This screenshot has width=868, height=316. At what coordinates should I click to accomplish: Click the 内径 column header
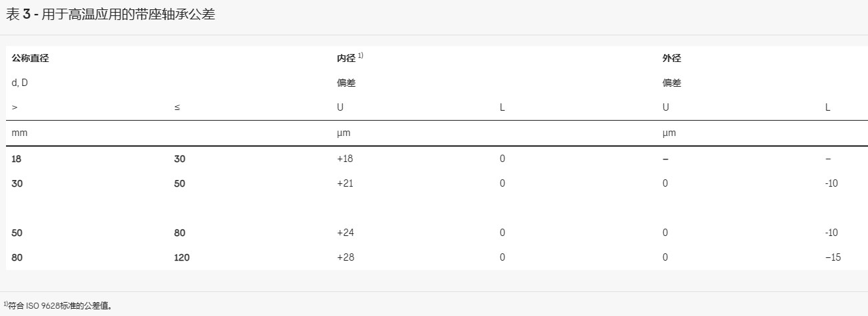[x=346, y=59]
